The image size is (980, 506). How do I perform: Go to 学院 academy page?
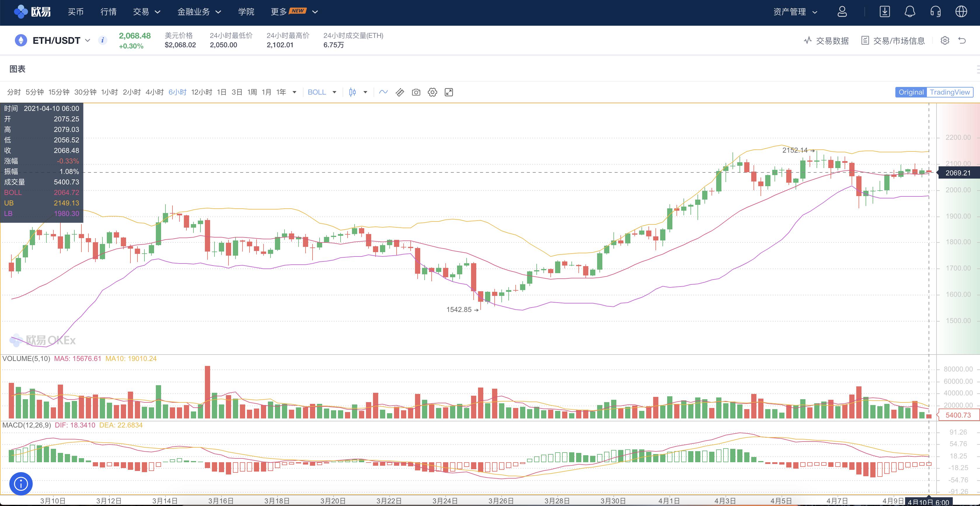click(246, 12)
